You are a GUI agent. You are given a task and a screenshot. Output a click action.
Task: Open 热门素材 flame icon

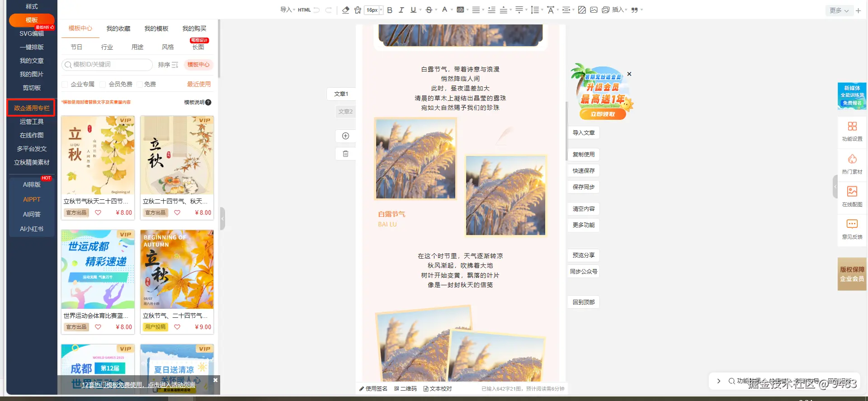[852, 159]
